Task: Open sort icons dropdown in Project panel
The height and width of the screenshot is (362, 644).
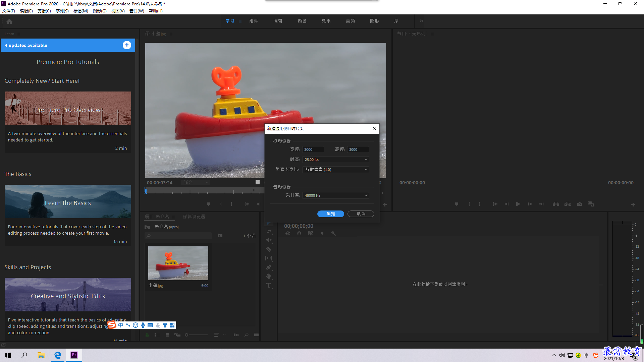Action: (x=219, y=335)
